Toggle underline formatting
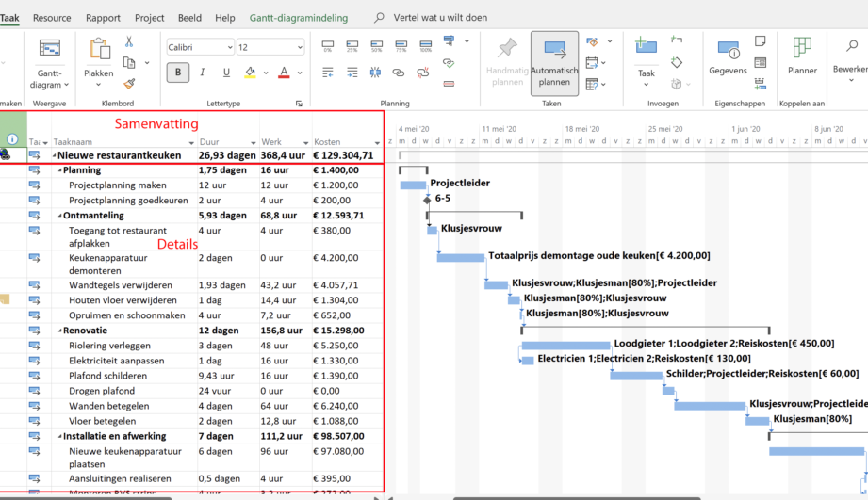The height and width of the screenshot is (500, 868). tap(226, 72)
